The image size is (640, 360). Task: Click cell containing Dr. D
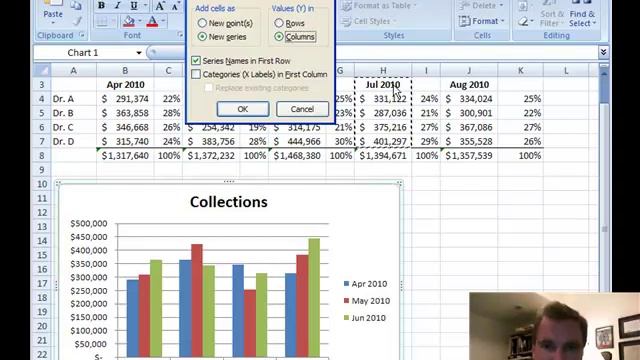click(73, 142)
